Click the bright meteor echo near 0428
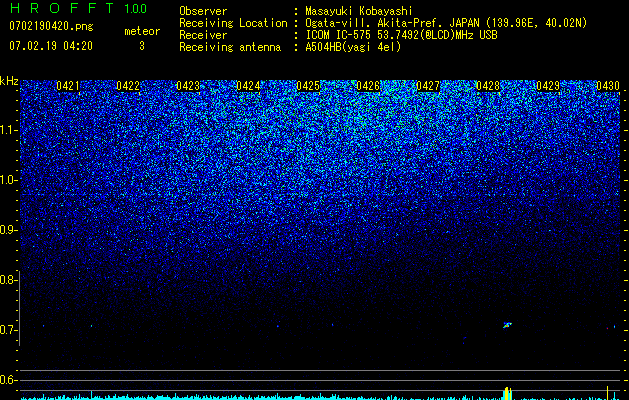The width and height of the screenshot is (629, 400). pyautogui.click(x=507, y=325)
